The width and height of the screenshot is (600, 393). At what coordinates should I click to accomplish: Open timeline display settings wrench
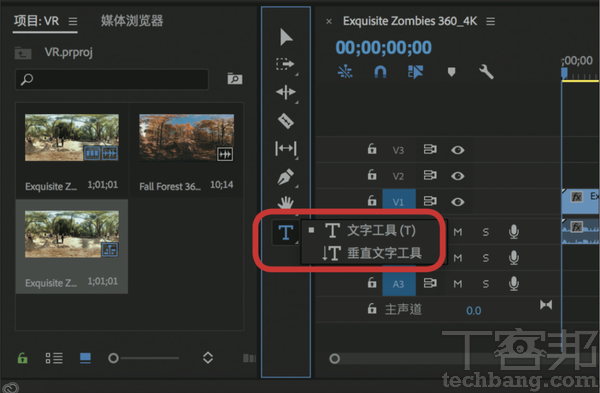click(x=486, y=72)
